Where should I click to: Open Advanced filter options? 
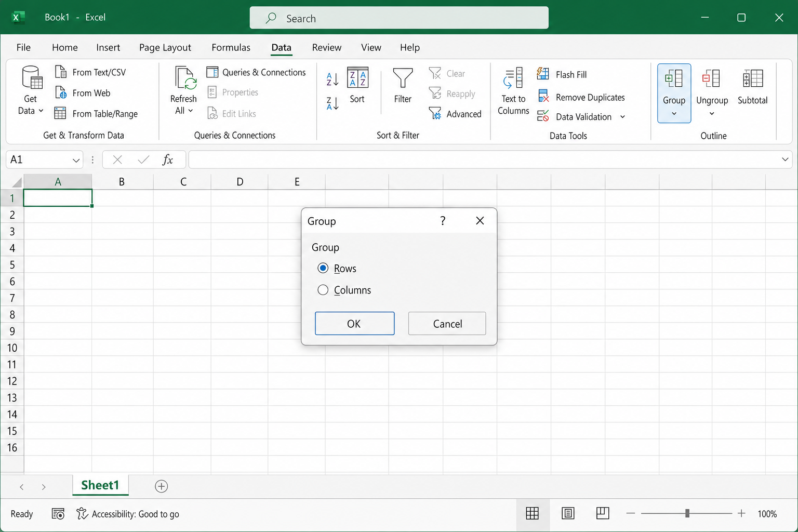(455, 114)
